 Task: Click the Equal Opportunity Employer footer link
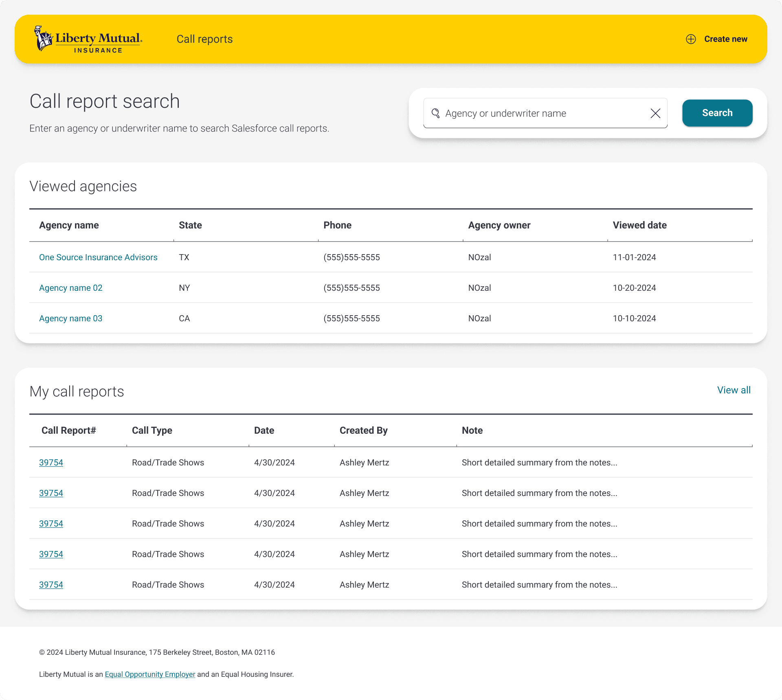pyautogui.click(x=150, y=674)
